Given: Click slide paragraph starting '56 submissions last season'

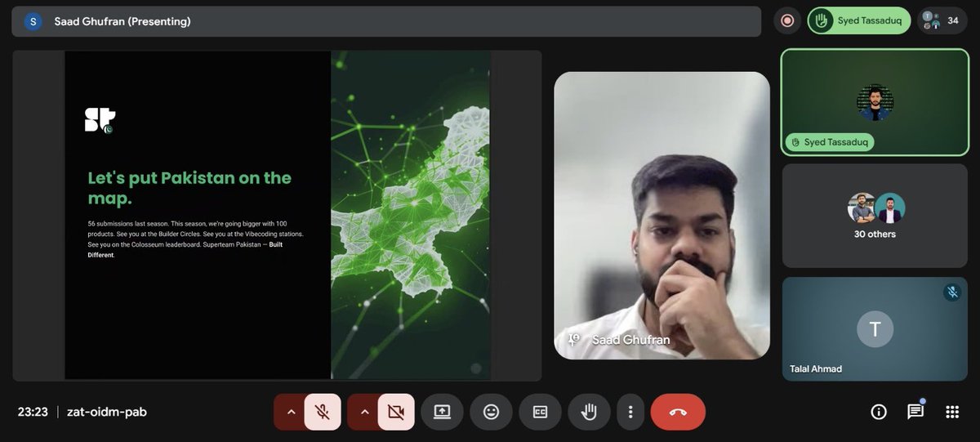Looking at the screenshot, I should [196, 239].
